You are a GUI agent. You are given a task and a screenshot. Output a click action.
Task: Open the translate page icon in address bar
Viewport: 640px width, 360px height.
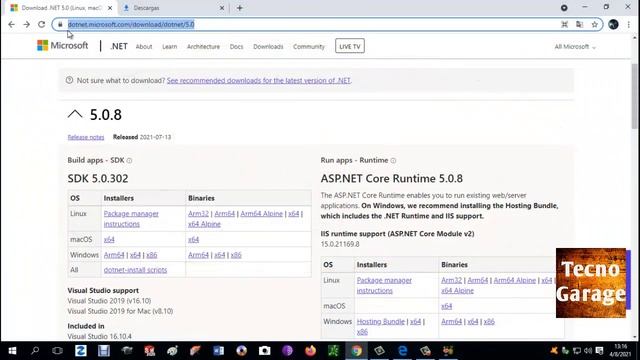579,24
